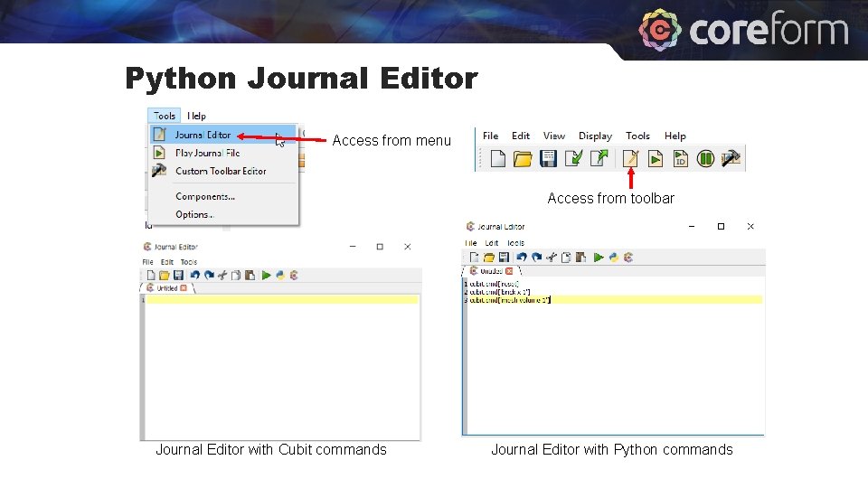The width and height of the screenshot is (868, 488).
Task: Click Cubit logo icon in Cubit-commands editor toolbar
Action: click(294, 275)
